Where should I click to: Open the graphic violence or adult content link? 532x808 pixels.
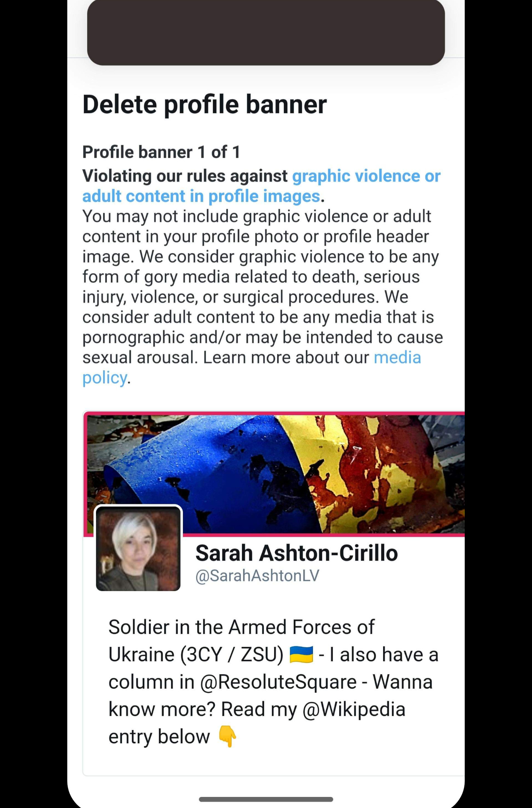tap(261, 186)
